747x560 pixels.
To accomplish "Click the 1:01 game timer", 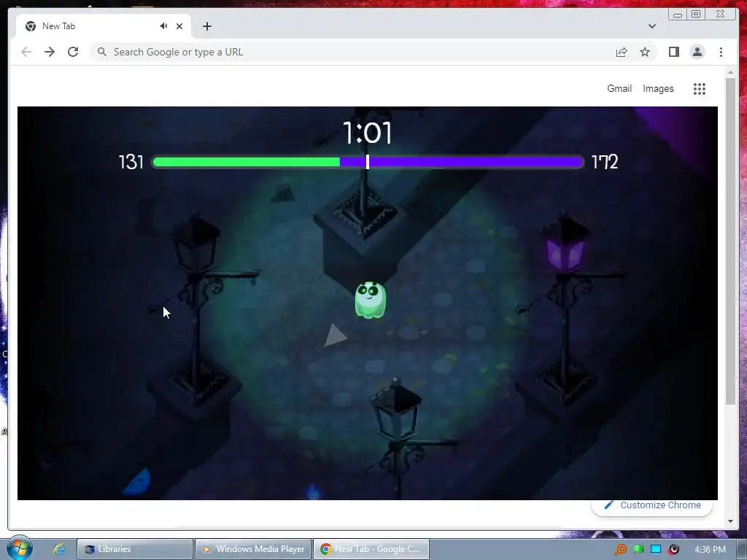I will coord(368,133).
